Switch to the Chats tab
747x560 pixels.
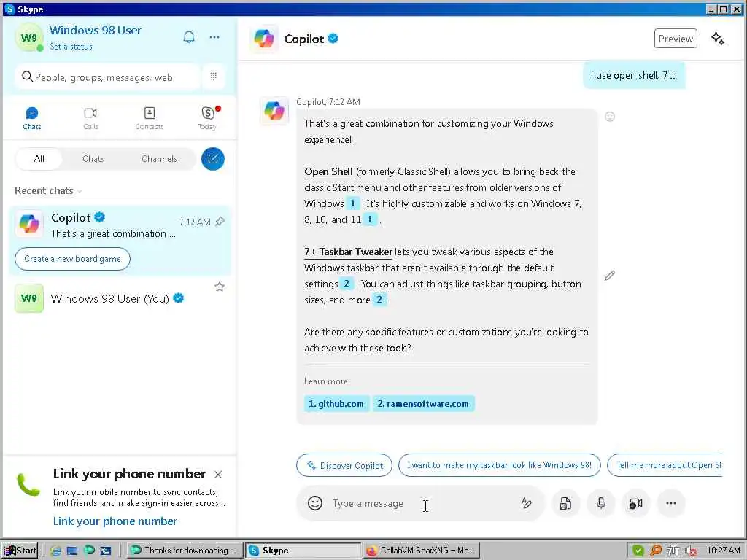tap(32, 118)
